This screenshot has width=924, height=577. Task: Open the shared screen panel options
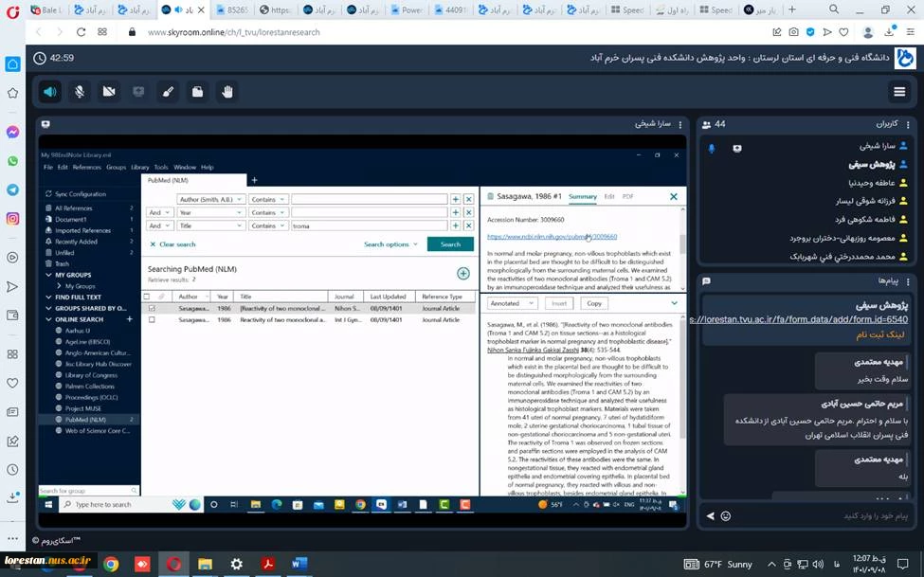pos(680,124)
